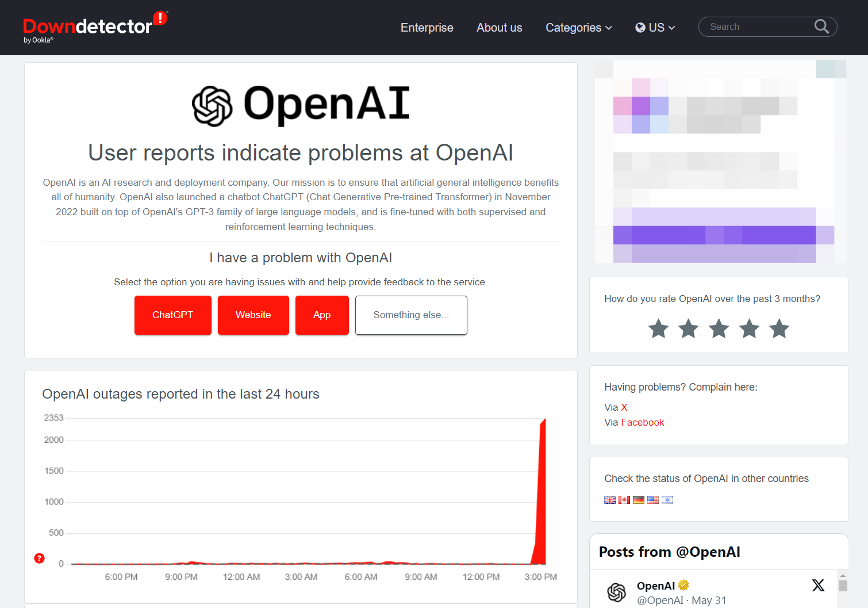Screen dimensions: 868x608
Task: Click the posts feed scrollbar up arrow
Action: (843, 575)
